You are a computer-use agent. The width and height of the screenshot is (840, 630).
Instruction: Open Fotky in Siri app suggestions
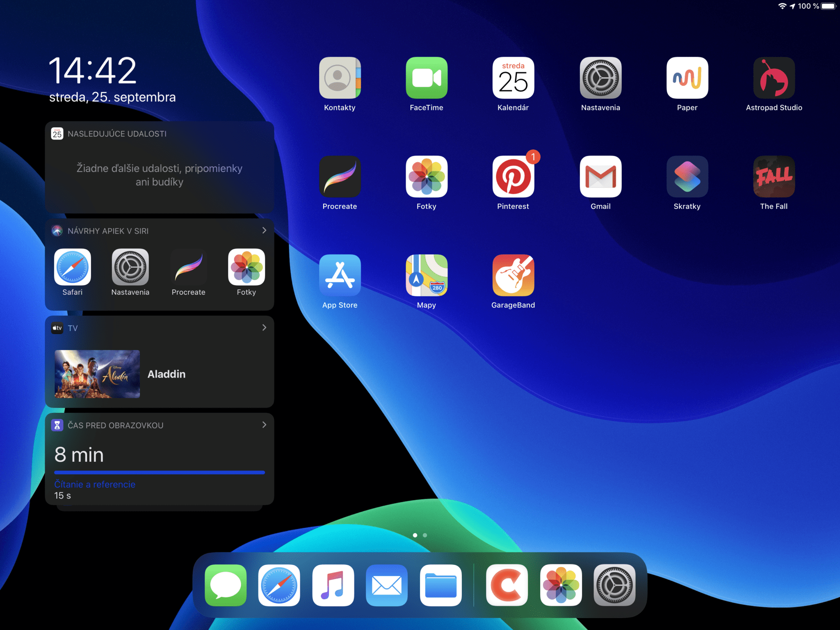click(247, 267)
